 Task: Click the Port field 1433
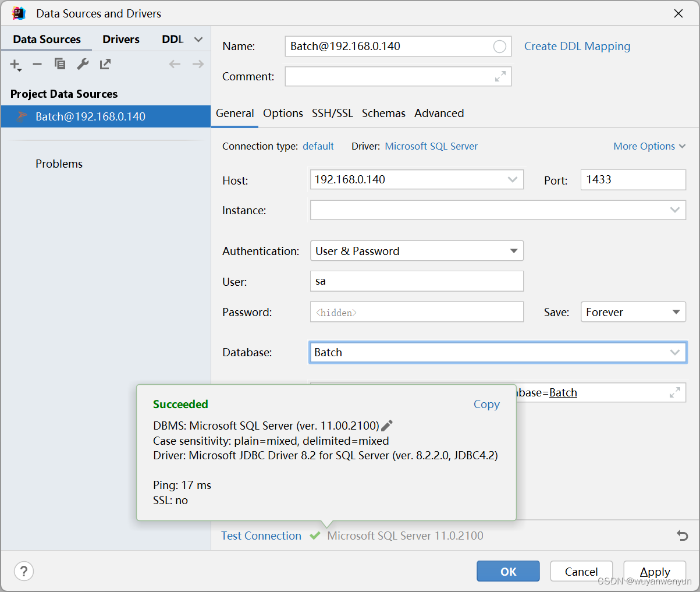633,180
